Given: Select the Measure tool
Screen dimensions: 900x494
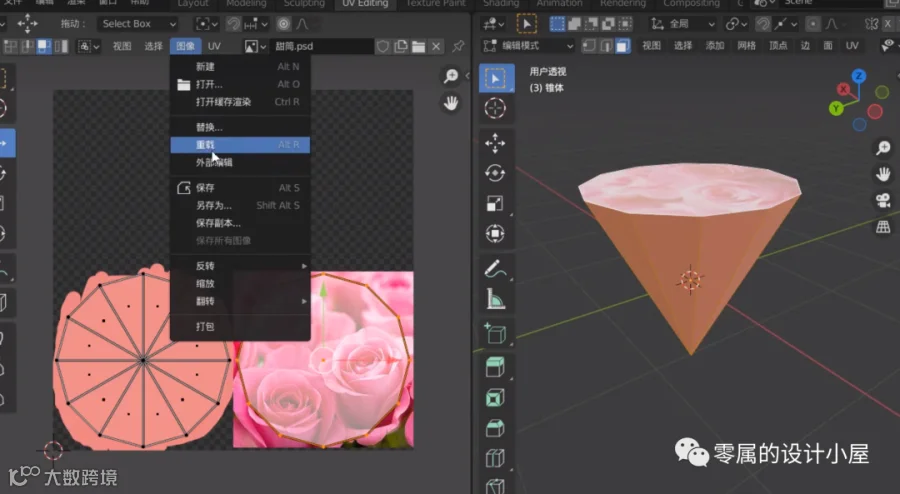Looking at the screenshot, I should click(495, 299).
